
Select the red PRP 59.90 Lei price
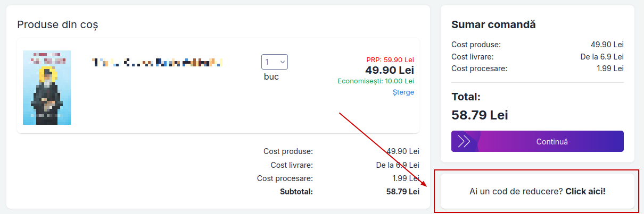point(390,60)
